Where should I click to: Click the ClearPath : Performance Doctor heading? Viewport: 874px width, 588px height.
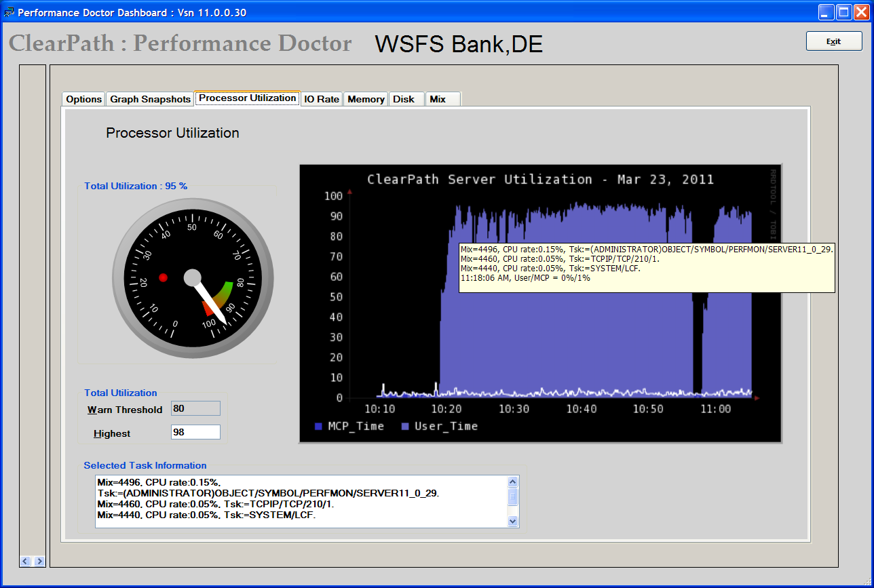pyautogui.click(x=180, y=43)
